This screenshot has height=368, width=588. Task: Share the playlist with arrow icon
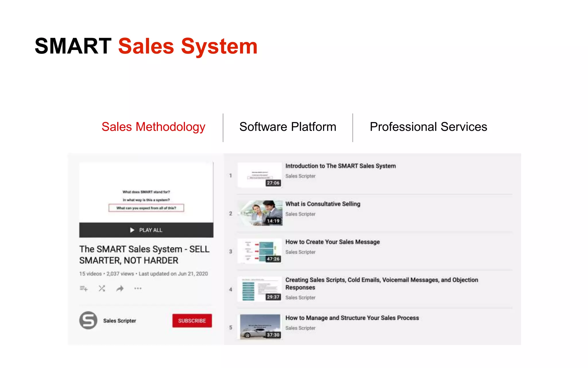click(120, 288)
